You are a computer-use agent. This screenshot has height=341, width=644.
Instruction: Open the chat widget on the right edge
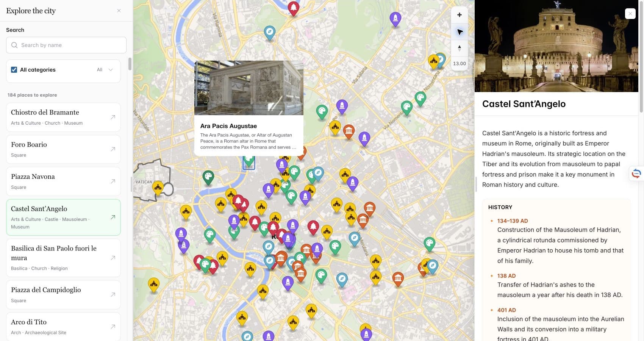(x=636, y=174)
